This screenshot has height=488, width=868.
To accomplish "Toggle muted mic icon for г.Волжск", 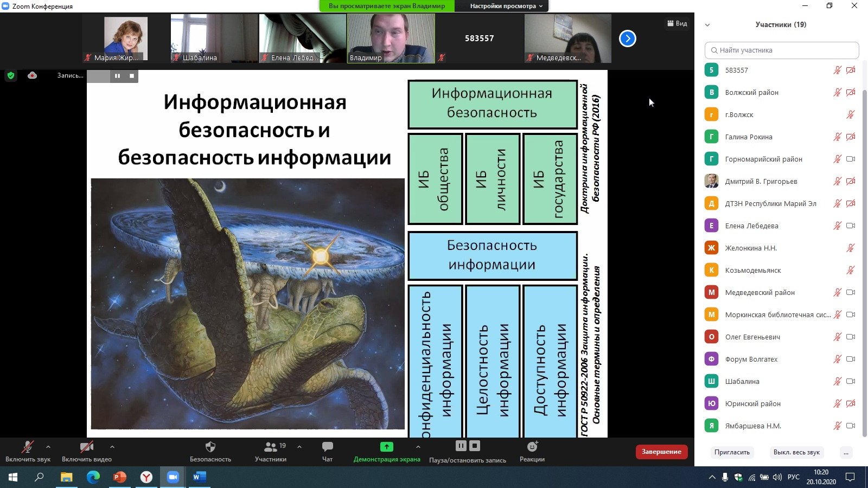I will [x=851, y=114].
